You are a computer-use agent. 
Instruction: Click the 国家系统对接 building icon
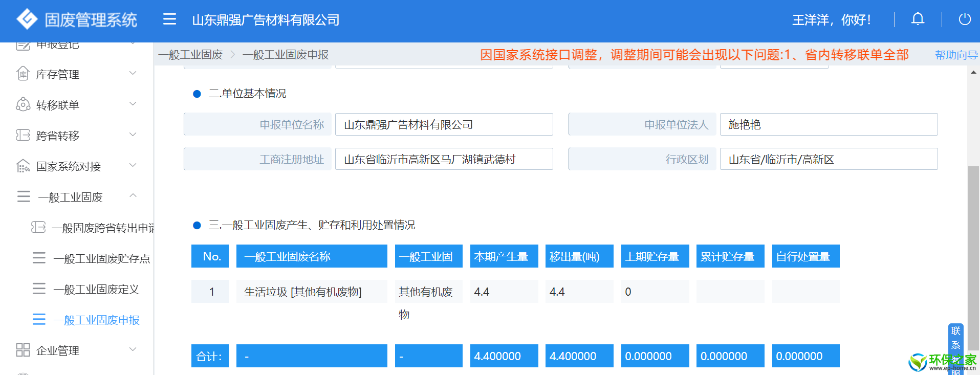coord(23,166)
